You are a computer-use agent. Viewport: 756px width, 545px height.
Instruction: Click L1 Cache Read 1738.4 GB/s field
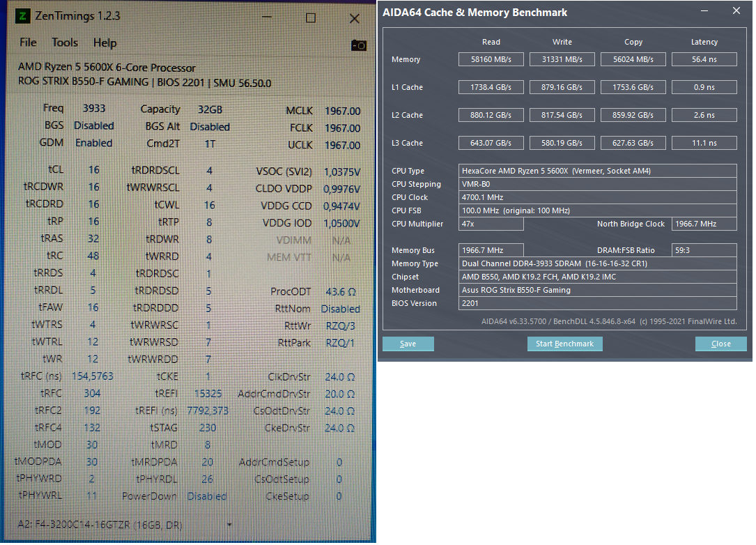[x=491, y=87]
